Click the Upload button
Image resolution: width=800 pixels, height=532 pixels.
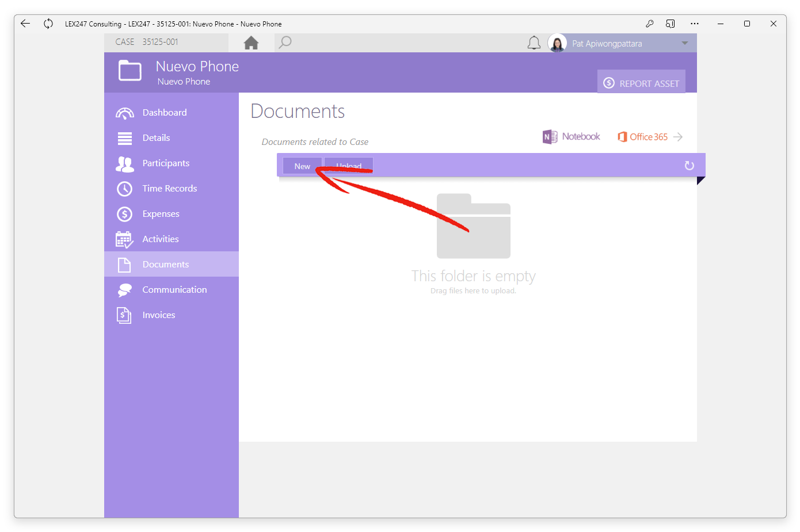pos(349,166)
